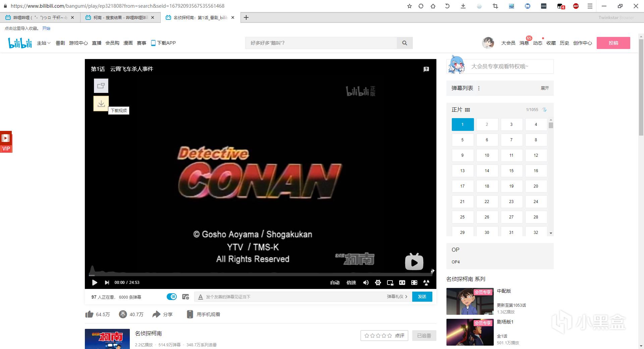Click the pink 投稿 button
The image size is (644, 349).
(613, 43)
